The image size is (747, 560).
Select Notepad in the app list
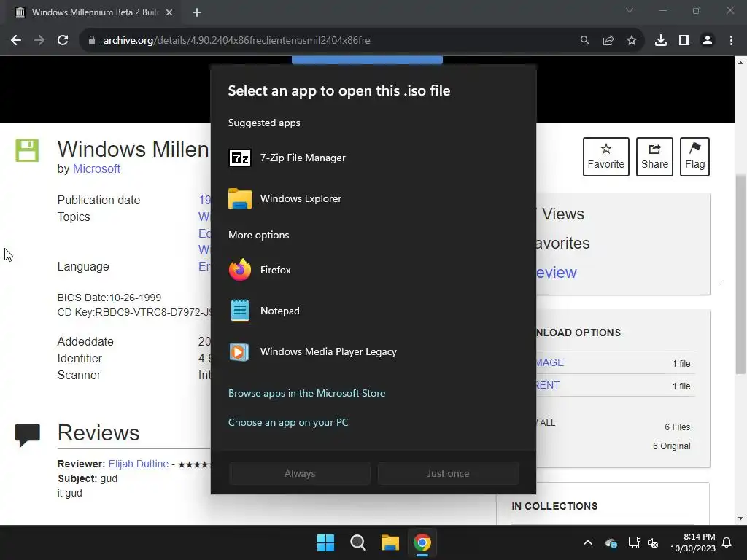click(373, 311)
